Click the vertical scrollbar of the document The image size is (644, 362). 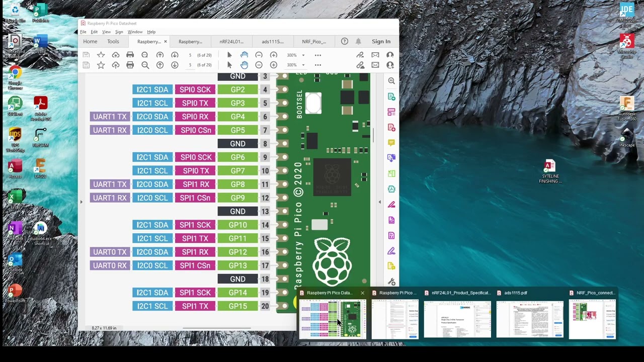click(x=373, y=135)
